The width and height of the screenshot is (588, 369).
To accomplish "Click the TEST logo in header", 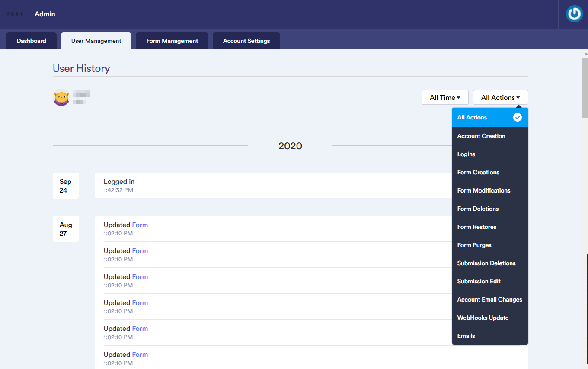I will pyautogui.click(x=15, y=14).
